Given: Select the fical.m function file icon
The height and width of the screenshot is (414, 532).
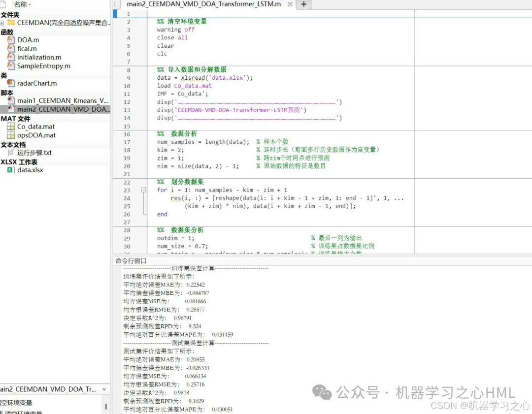Looking at the screenshot, I should tap(11, 48).
